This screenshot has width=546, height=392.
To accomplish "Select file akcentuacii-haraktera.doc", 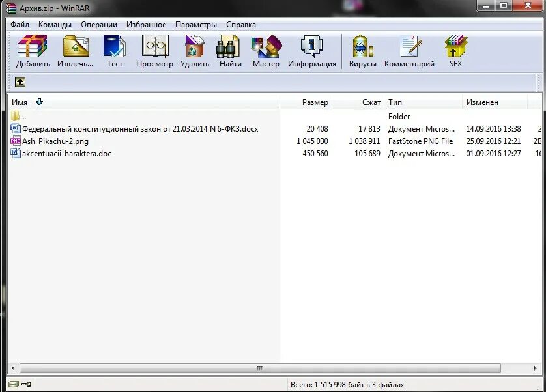I will pos(67,154).
